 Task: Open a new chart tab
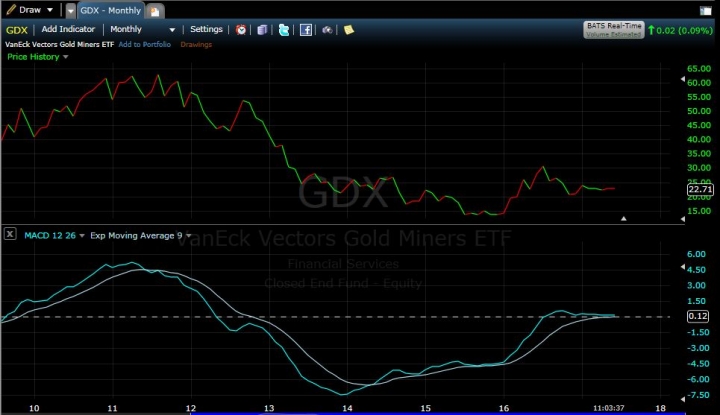(155, 11)
